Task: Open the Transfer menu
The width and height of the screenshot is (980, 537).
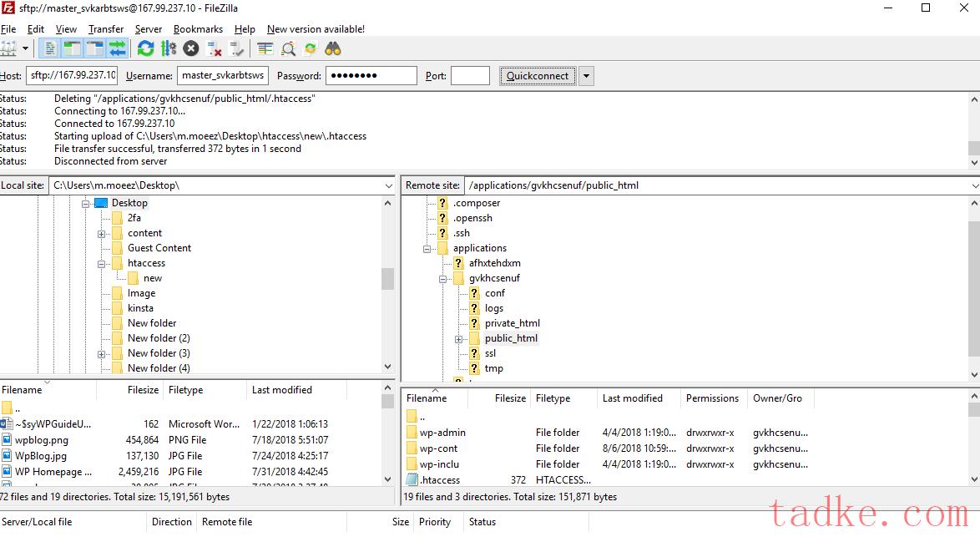Action: pos(106,29)
